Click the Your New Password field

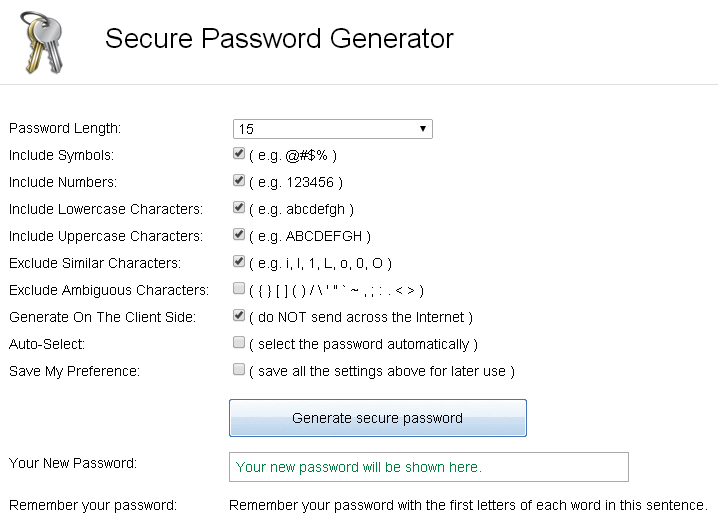(x=429, y=467)
